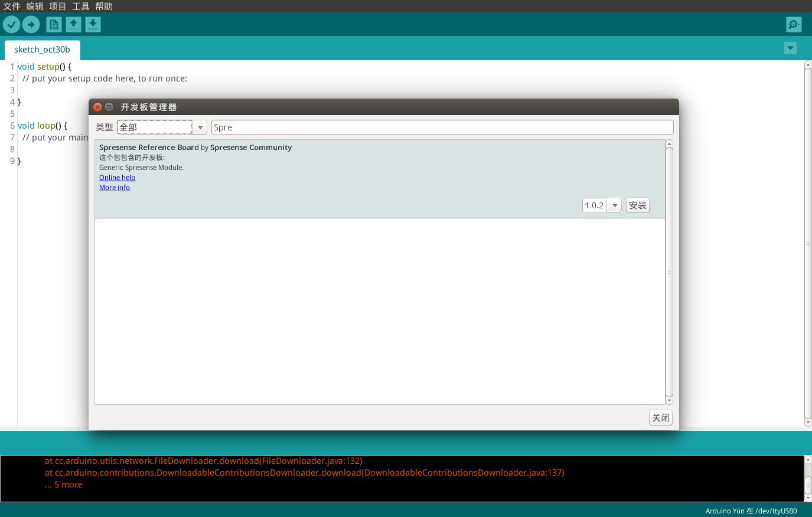Click the 安装 install button
This screenshot has width=812, height=517.
pos(637,205)
